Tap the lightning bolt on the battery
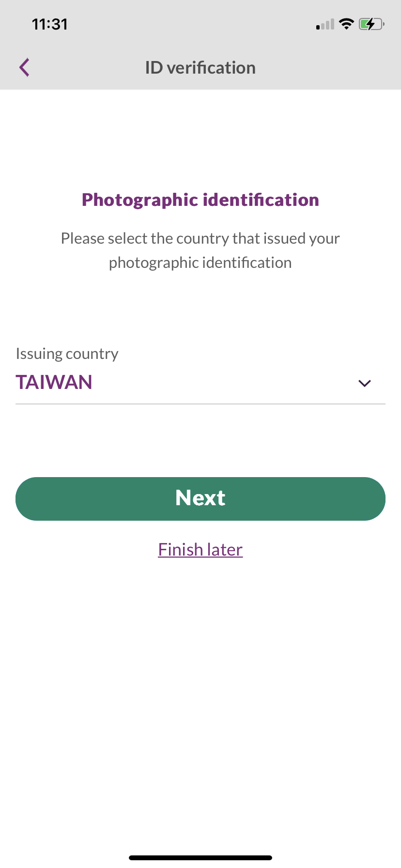Image resolution: width=401 pixels, height=868 pixels. [370, 24]
